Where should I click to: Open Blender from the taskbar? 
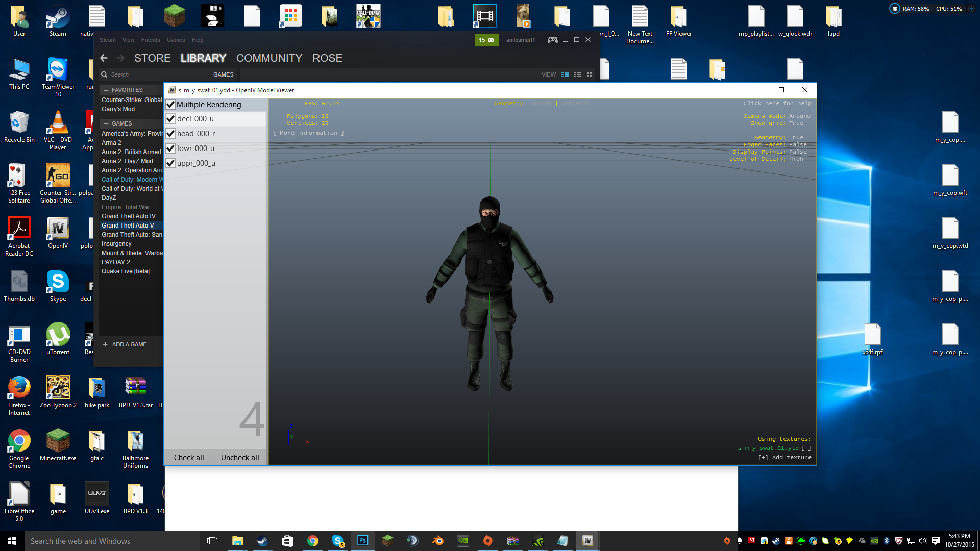(x=437, y=541)
